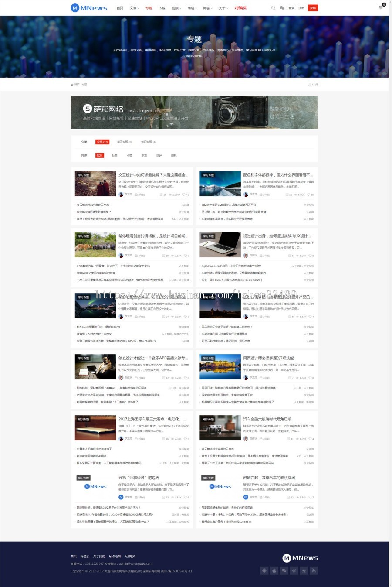Image resolution: width=392 pixels, height=587 pixels.
Task: Expand the 视频 menu dropdown
Action: coord(176,8)
